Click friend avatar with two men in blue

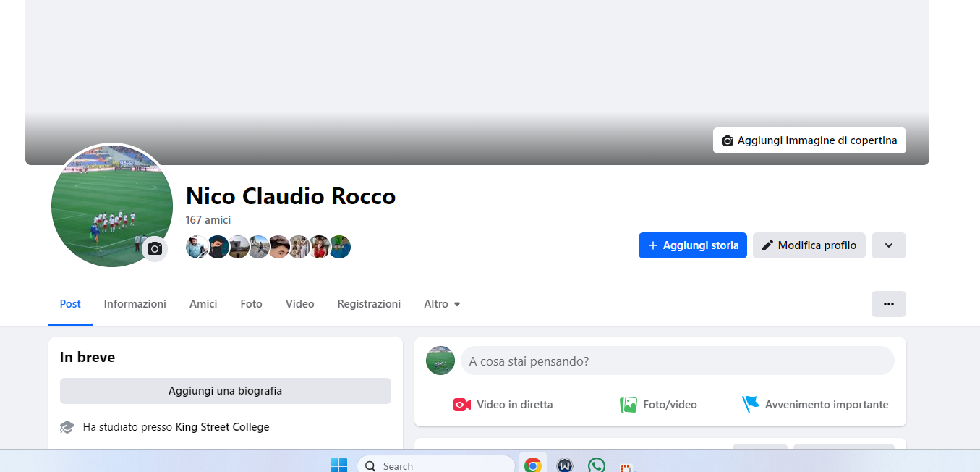click(340, 248)
